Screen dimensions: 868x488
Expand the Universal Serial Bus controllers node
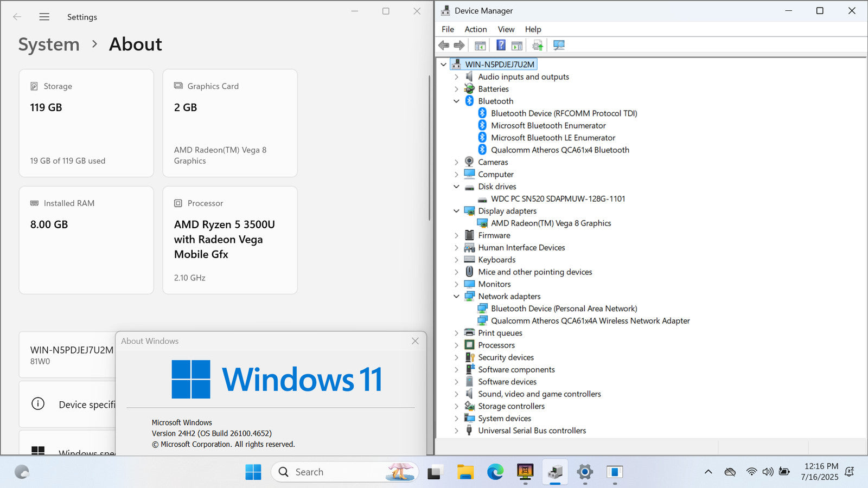[456, 431]
